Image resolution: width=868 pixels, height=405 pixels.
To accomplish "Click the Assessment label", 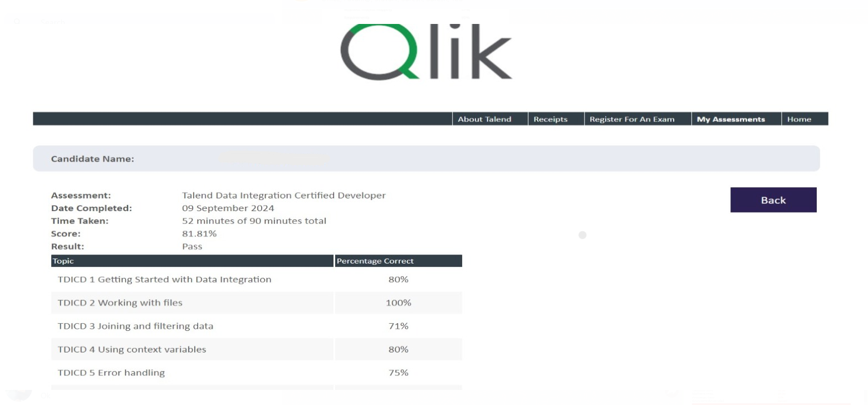I will click(x=81, y=196).
